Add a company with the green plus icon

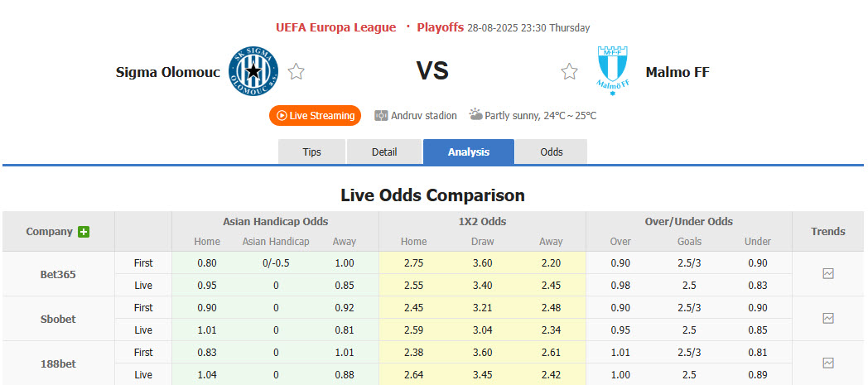pos(84,233)
